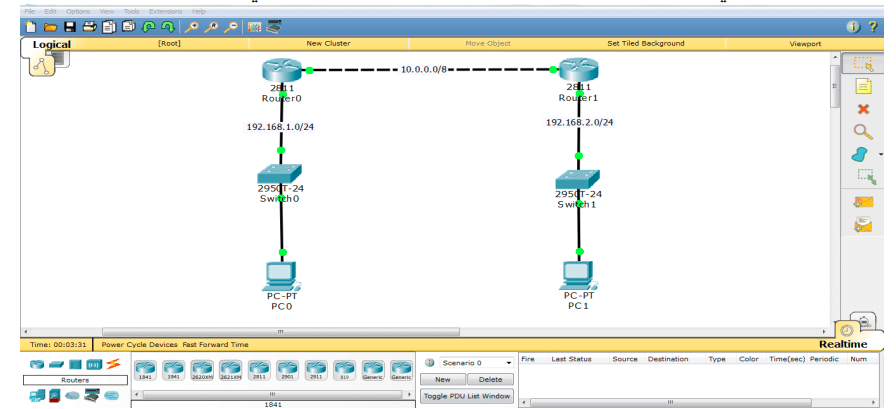Select Router1 on the workspace
The width and height of the screenshot is (896, 409).
click(578, 71)
